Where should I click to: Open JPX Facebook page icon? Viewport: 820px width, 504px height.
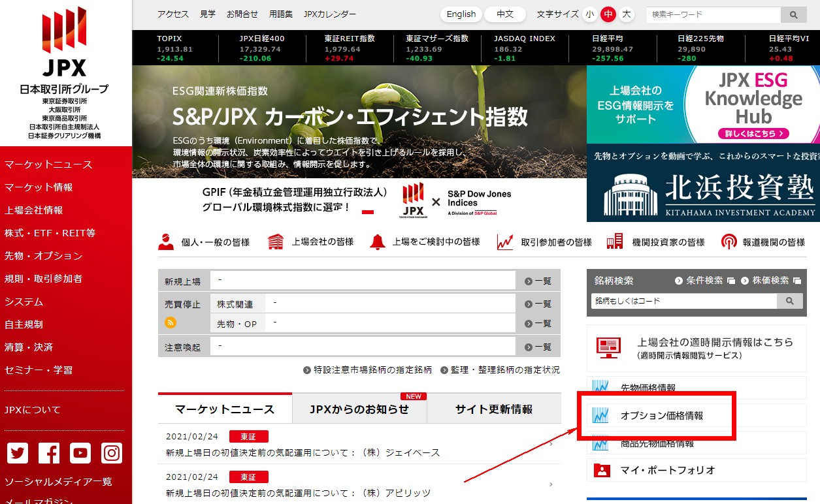pyautogui.click(x=49, y=453)
